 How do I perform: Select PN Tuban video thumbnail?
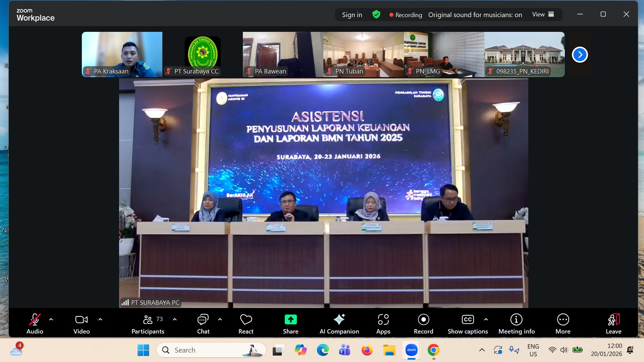(363, 54)
